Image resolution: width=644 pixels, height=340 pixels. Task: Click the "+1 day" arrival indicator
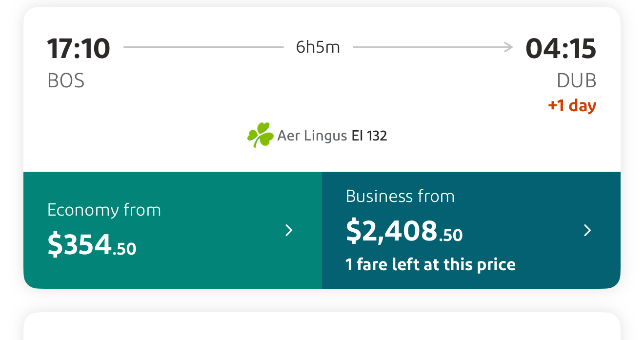(572, 106)
